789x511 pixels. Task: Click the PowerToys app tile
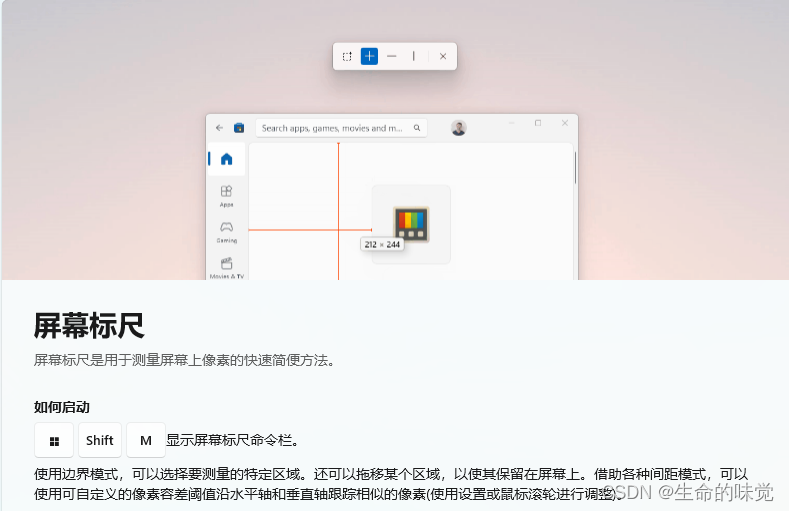411,224
